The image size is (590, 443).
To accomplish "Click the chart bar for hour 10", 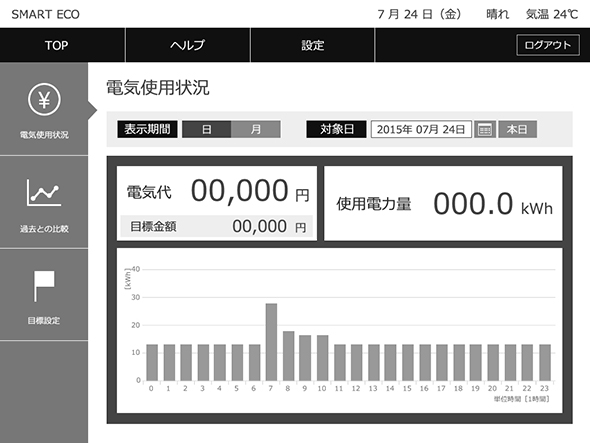I will click(x=322, y=358).
